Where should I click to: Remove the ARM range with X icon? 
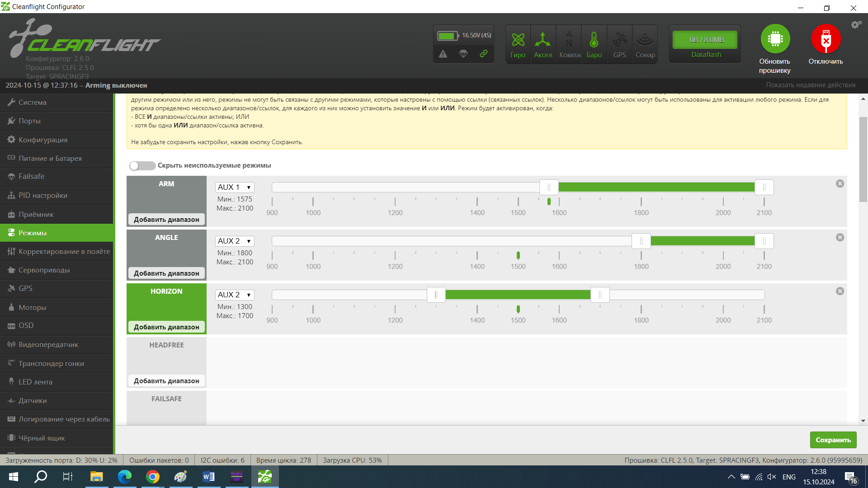pos(840,183)
